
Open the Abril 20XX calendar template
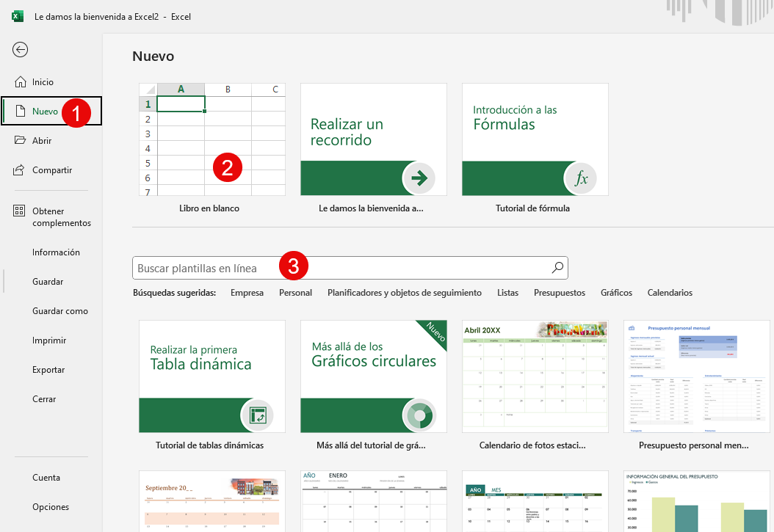(x=535, y=376)
